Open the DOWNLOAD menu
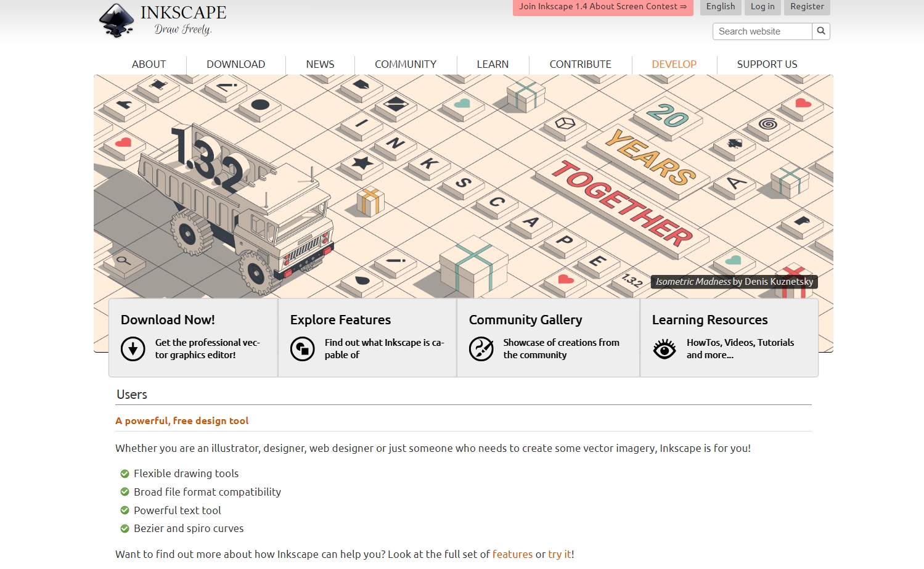Screen dimensions: 924x569 pos(235,64)
